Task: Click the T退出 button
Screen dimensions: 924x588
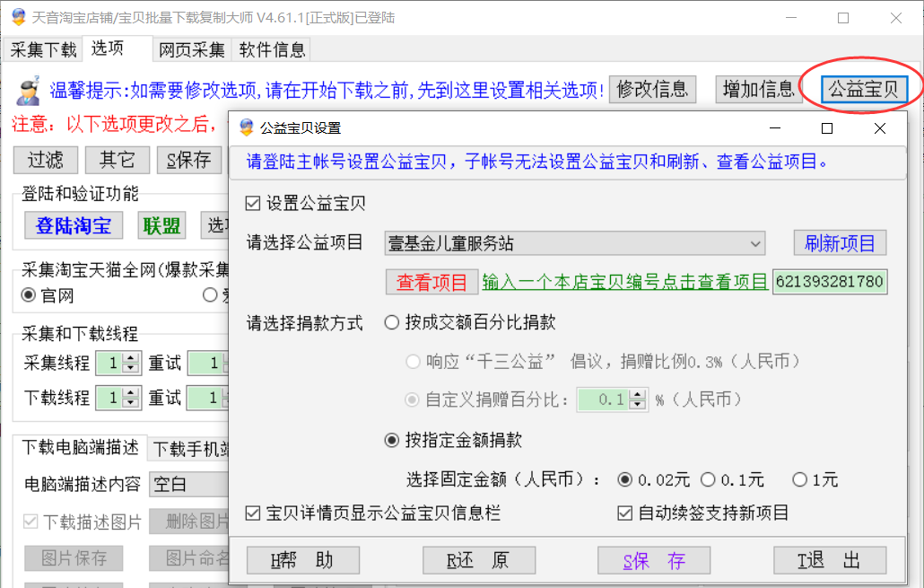Action: (829, 560)
